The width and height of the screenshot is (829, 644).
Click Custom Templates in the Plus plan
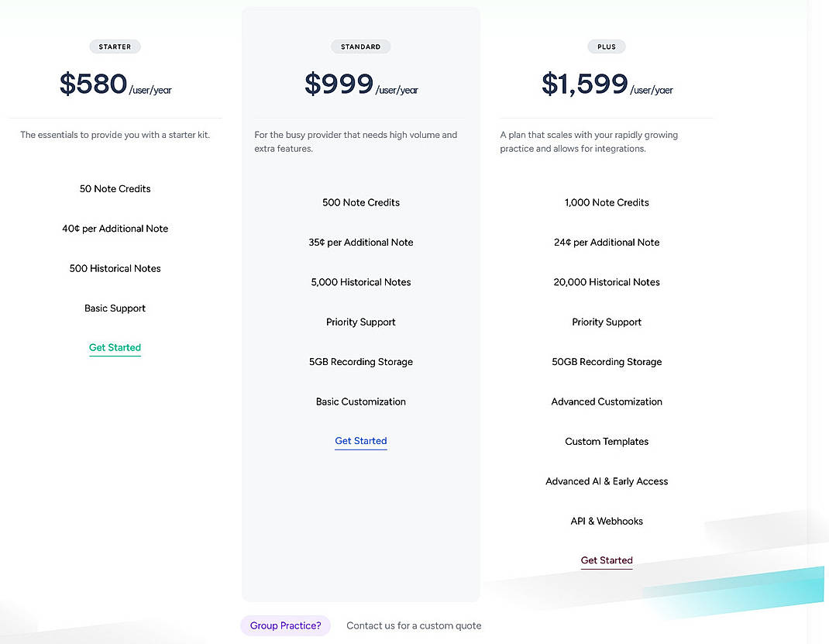(606, 441)
